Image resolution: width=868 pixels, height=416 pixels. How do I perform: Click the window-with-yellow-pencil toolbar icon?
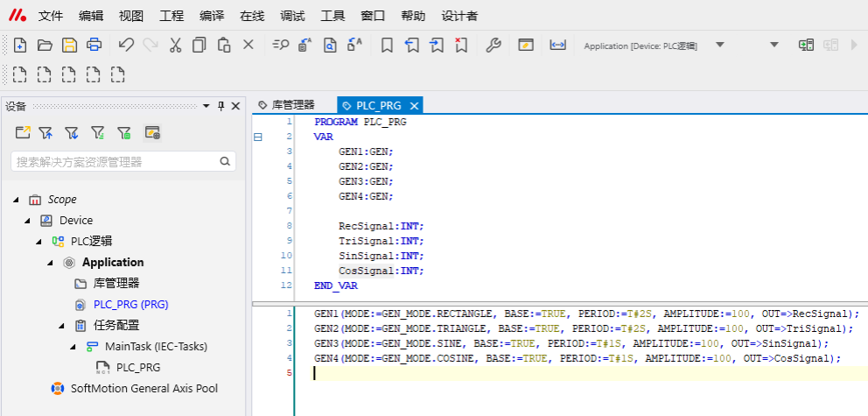pos(525,46)
